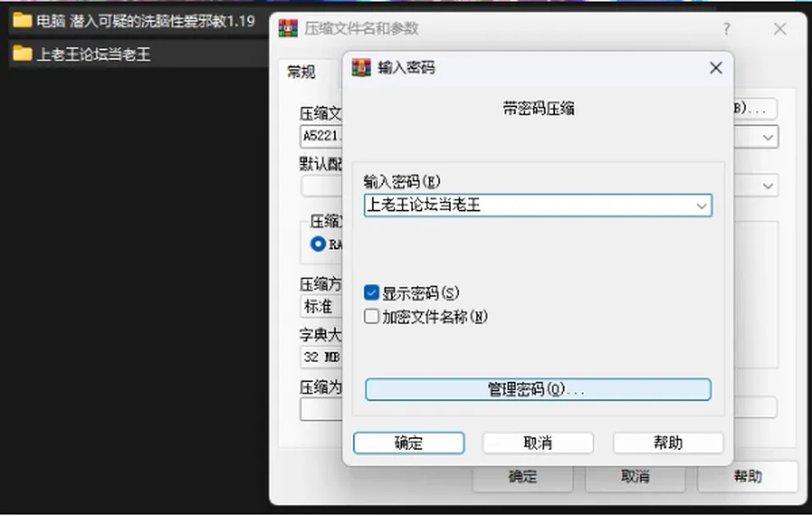Open the 默认配置 dropdown arrow in the background window
Image resolution: width=812 pixels, height=516 pixels.
click(767, 185)
